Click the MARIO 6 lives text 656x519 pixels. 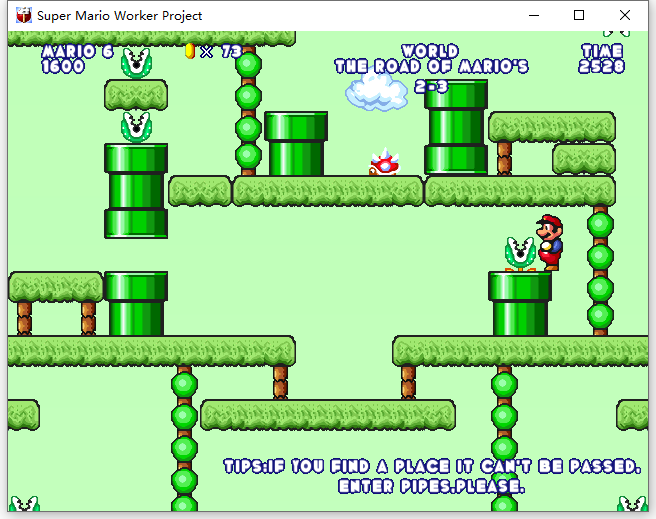coord(77,51)
